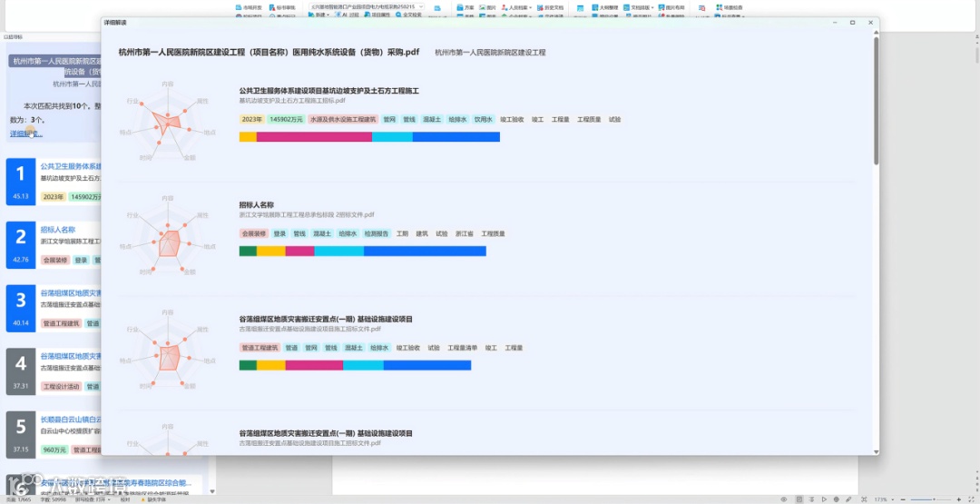Click the zoom-in plus in status bar
The height and width of the screenshot is (504, 980).
(959, 499)
